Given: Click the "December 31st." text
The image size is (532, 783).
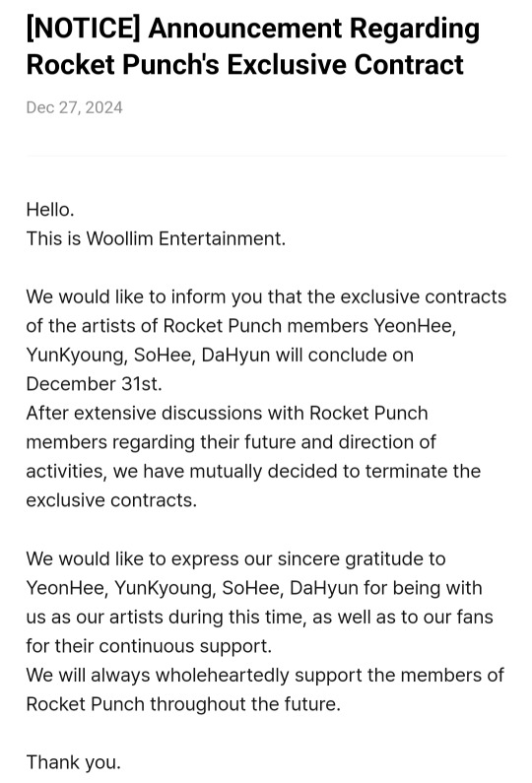Looking at the screenshot, I should [94, 384].
